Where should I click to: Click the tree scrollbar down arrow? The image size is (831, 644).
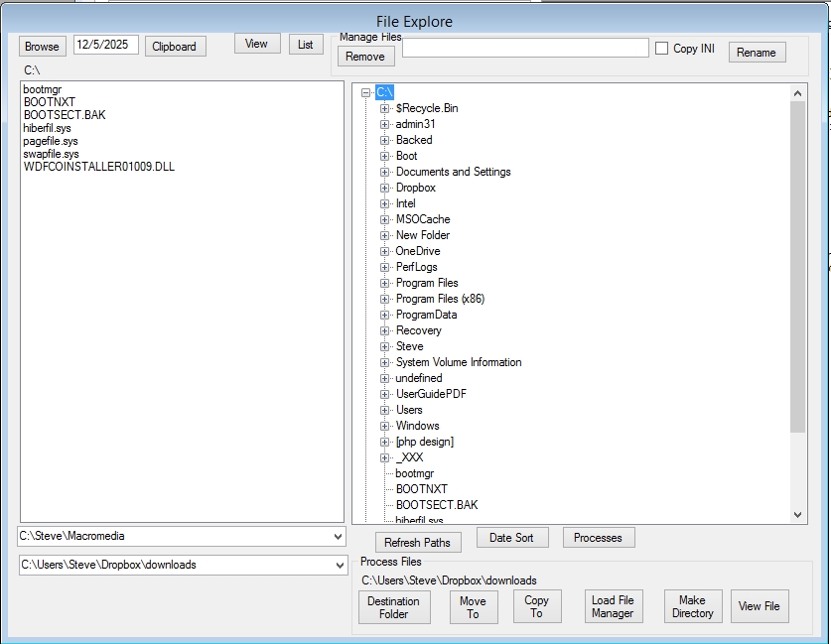click(798, 515)
